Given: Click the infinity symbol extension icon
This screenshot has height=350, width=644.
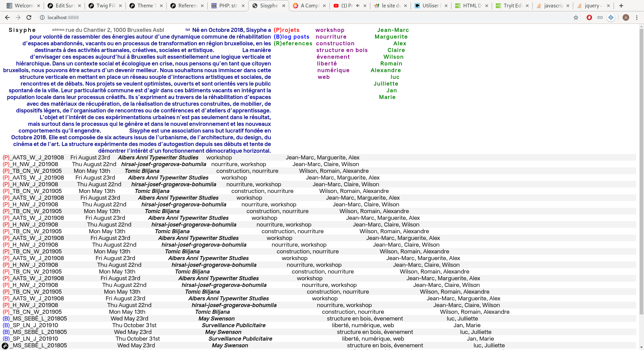Looking at the screenshot, I should click(600, 17).
